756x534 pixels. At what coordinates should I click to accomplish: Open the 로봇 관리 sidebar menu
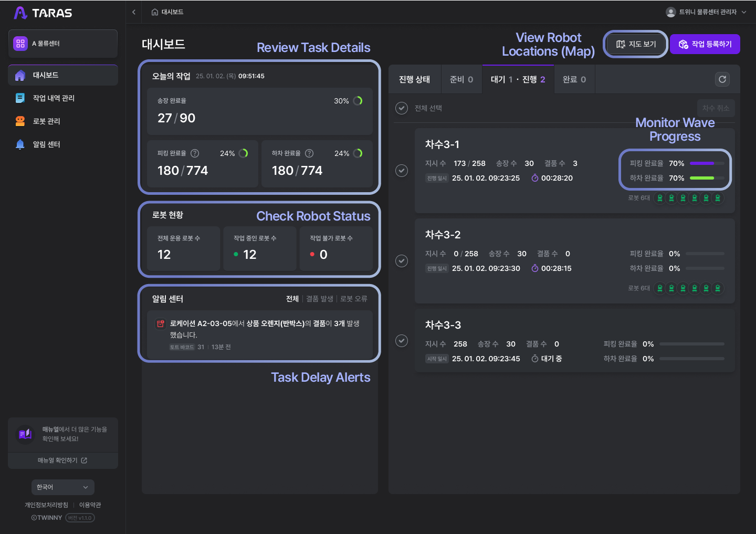click(63, 121)
